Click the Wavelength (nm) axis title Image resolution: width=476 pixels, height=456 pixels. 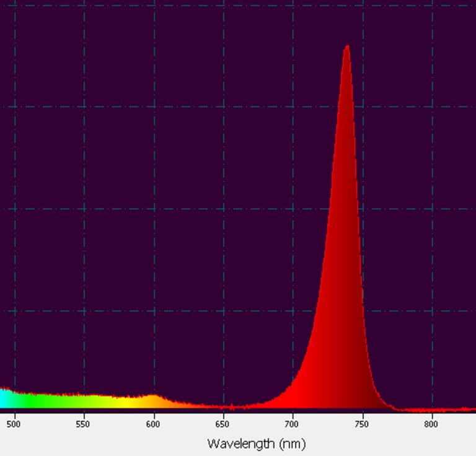coord(257,444)
